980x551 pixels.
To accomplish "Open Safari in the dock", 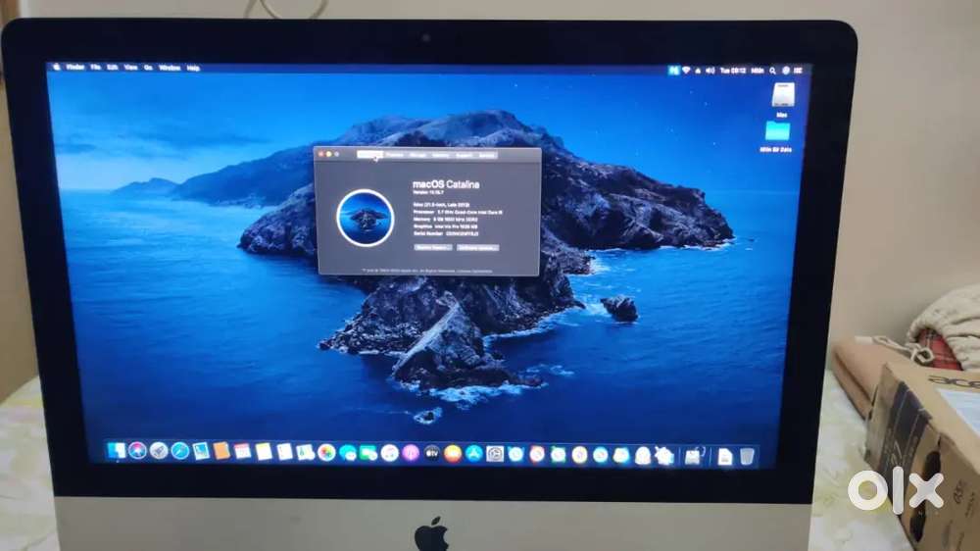I will (x=180, y=451).
